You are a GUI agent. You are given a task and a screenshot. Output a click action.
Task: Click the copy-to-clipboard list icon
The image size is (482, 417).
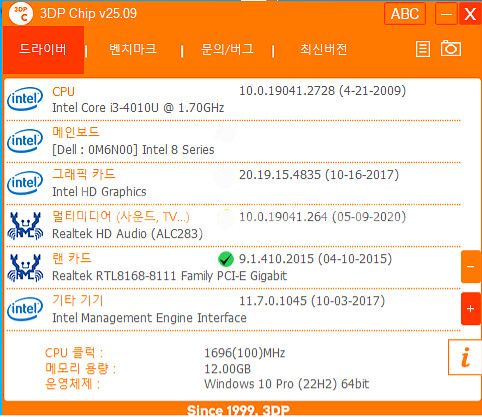pos(423,49)
